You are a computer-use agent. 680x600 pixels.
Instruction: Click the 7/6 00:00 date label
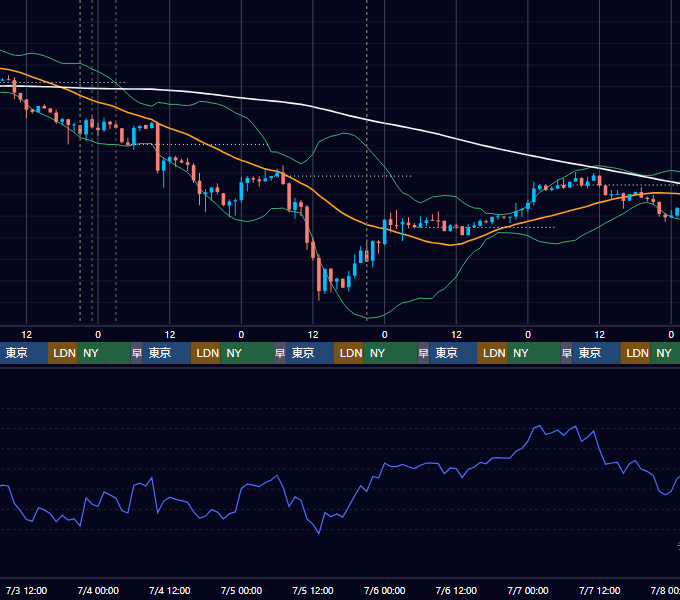384,590
